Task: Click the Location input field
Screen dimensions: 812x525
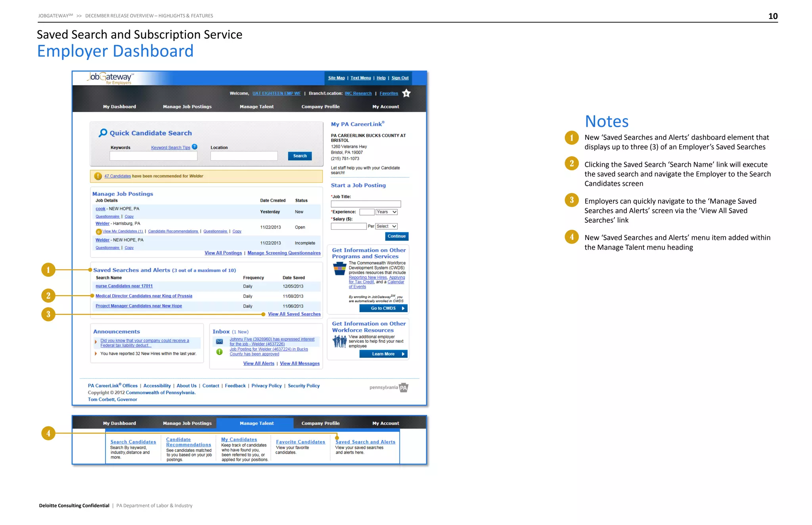Action: pos(244,156)
